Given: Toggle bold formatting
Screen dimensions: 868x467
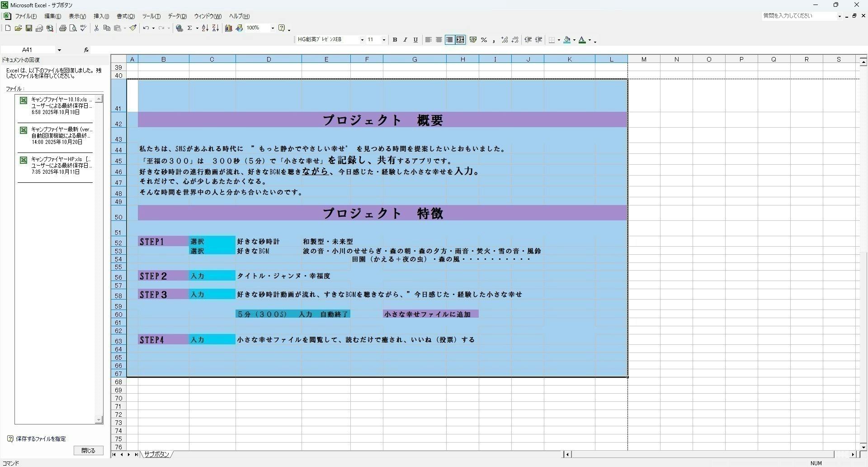Looking at the screenshot, I should coord(394,40).
